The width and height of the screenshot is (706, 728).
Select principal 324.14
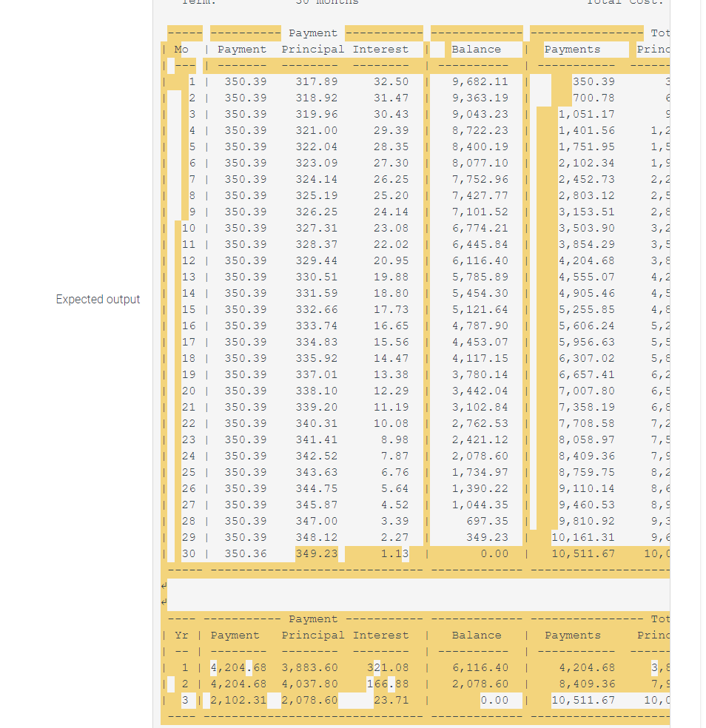tap(316, 179)
